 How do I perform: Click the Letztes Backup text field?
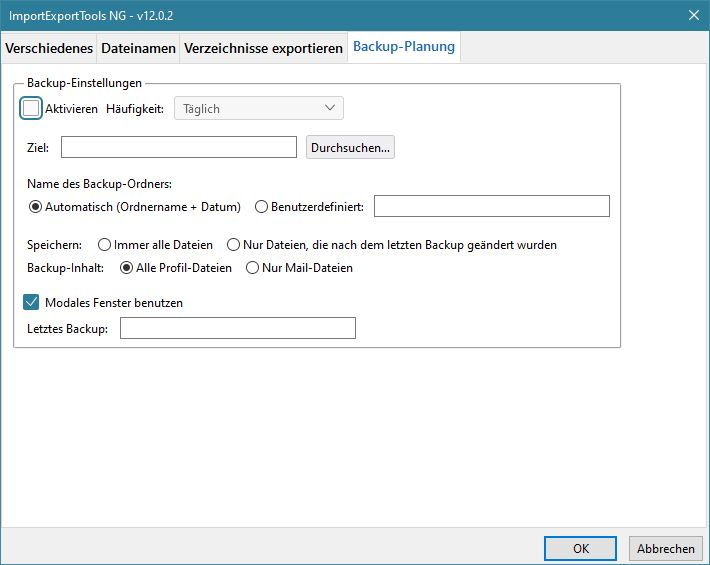(x=237, y=328)
